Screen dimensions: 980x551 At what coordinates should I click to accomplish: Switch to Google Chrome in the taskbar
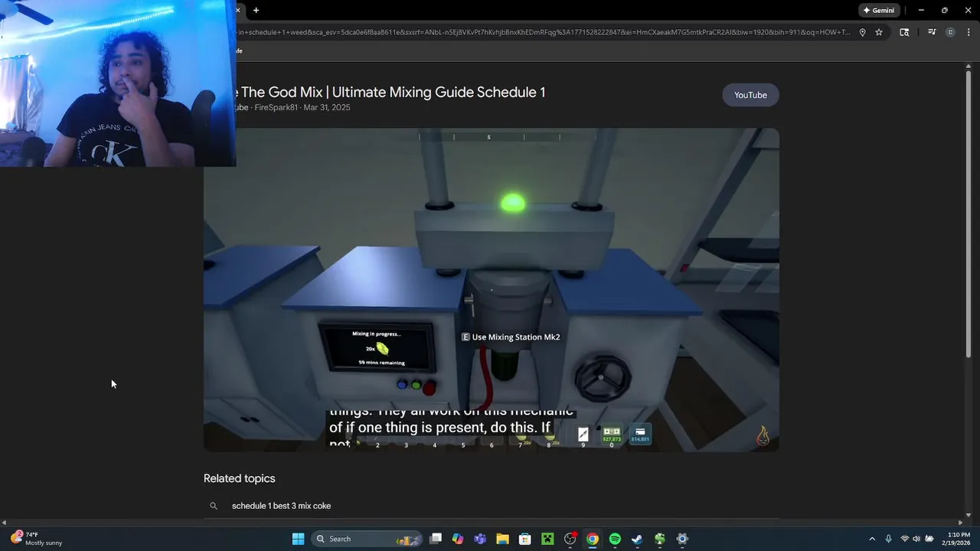pos(593,539)
